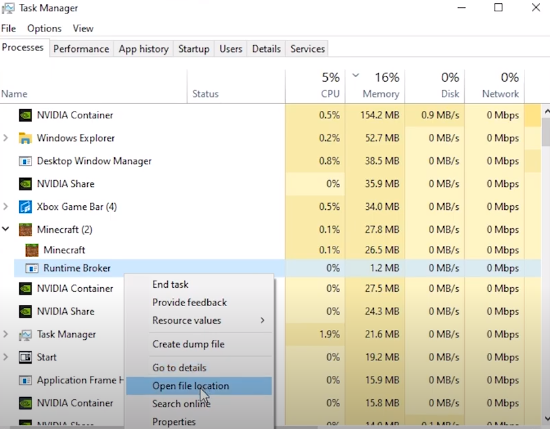Click the NVIDIA Share icon at 35.9 MB
This screenshot has width=550, height=429.
click(25, 184)
